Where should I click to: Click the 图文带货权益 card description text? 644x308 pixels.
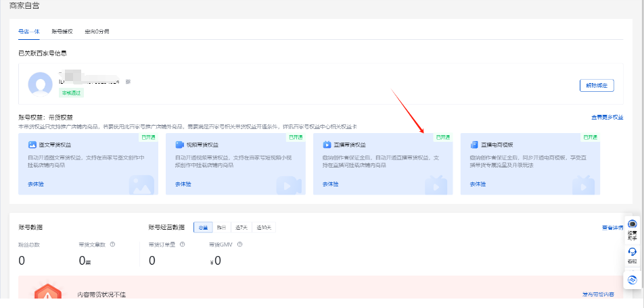(87, 161)
